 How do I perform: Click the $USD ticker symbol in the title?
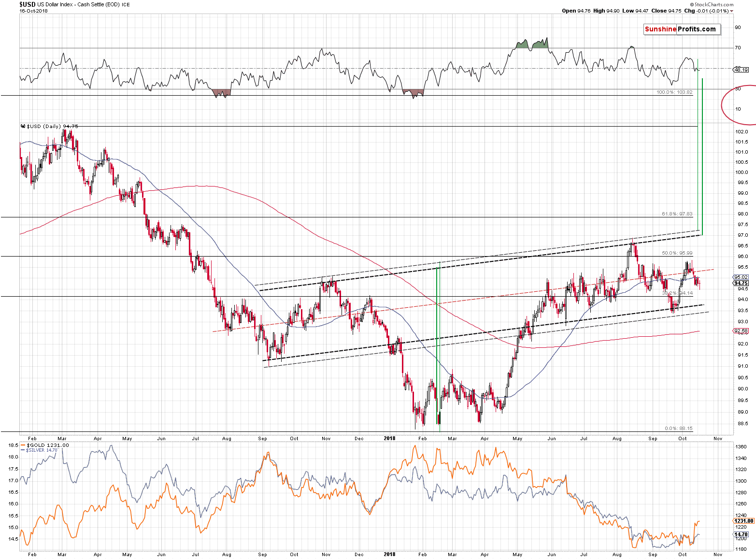click(x=27, y=4)
